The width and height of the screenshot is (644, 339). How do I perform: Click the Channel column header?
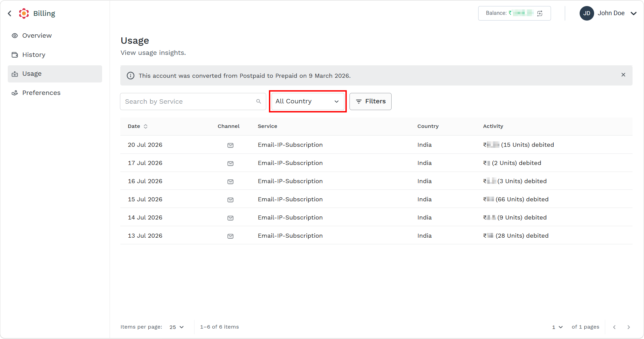228,126
